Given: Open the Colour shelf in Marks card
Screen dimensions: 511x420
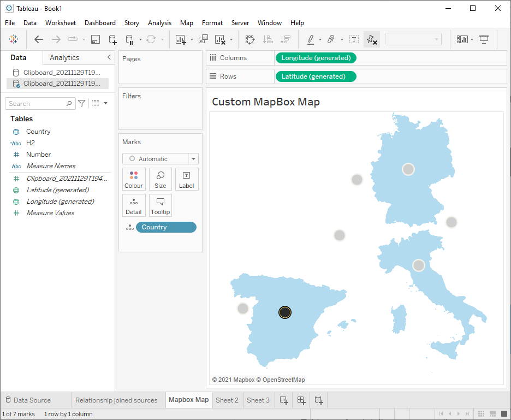Looking at the screenshot, I should [134, 179].
